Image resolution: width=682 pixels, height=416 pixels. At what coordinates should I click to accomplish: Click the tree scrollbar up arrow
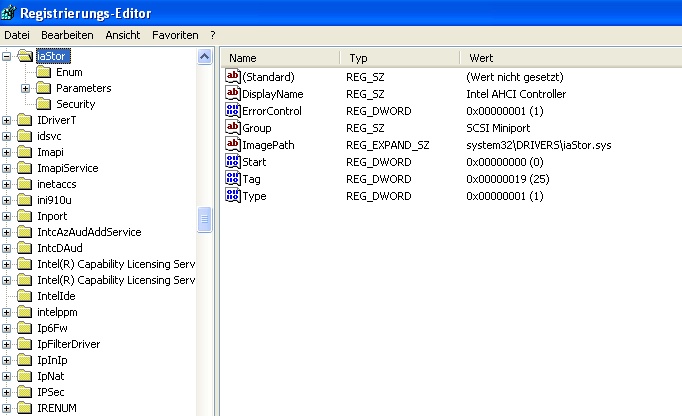point(204,57)
